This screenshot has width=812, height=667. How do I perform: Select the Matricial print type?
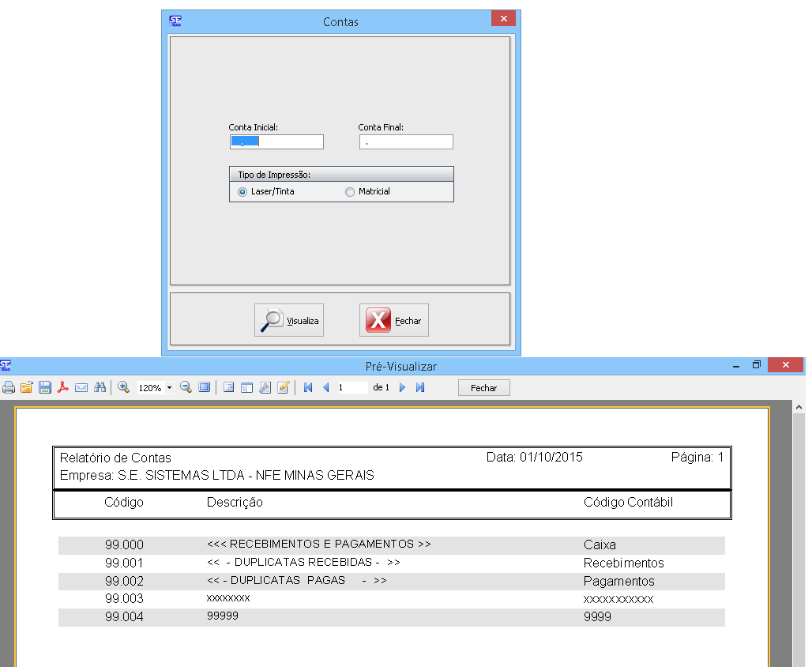point(350,191)
